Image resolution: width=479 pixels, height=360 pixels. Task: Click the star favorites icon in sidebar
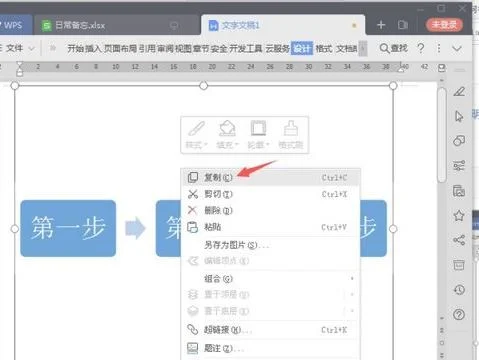459,216
